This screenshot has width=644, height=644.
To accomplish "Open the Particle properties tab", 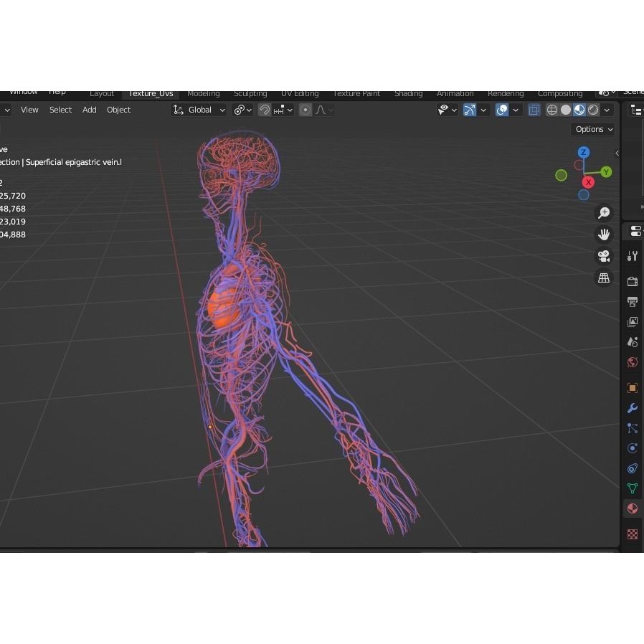I will point(632,428).
